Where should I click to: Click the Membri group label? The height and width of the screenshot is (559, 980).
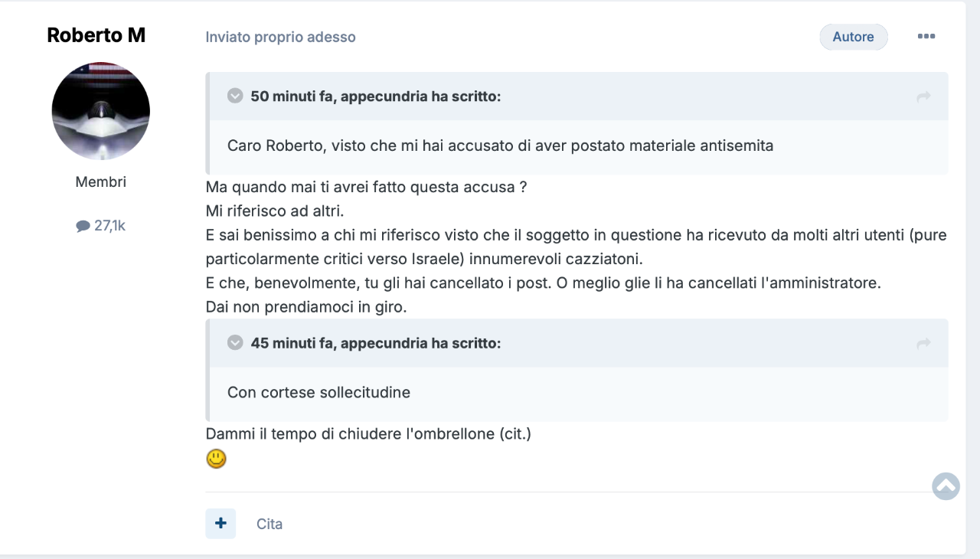pos(101,182)
